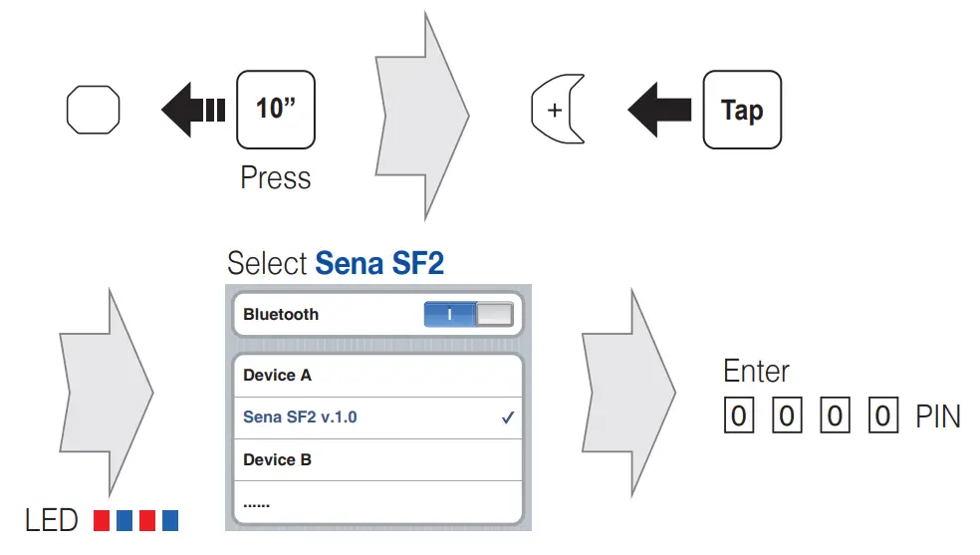Viewport: 980px width, 555px height.
Task: Click the first PIN digit box
Action: [x=737, y=416]
